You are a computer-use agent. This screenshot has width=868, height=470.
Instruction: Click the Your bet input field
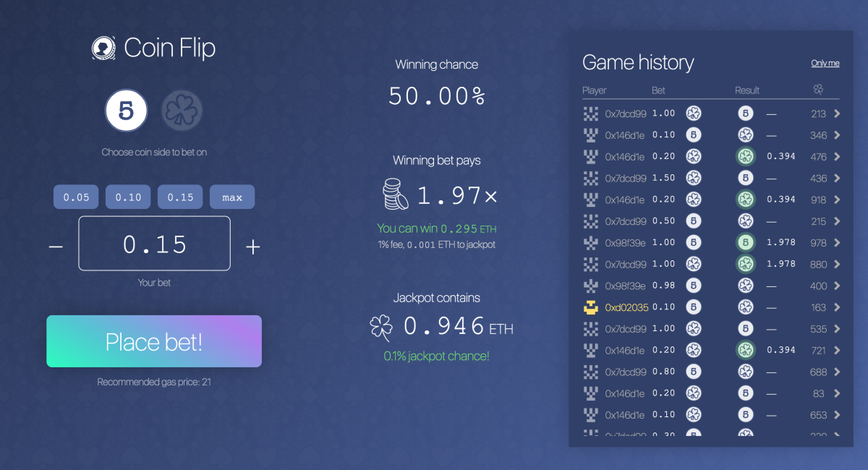pyautogui.click(x=154, y=244)
